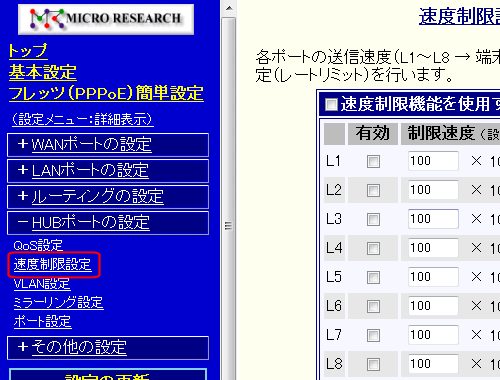This screenshot has height=380, width=500.
Task: Select VLAN設定 in the HUB submenu
Action: coord(42,284)
